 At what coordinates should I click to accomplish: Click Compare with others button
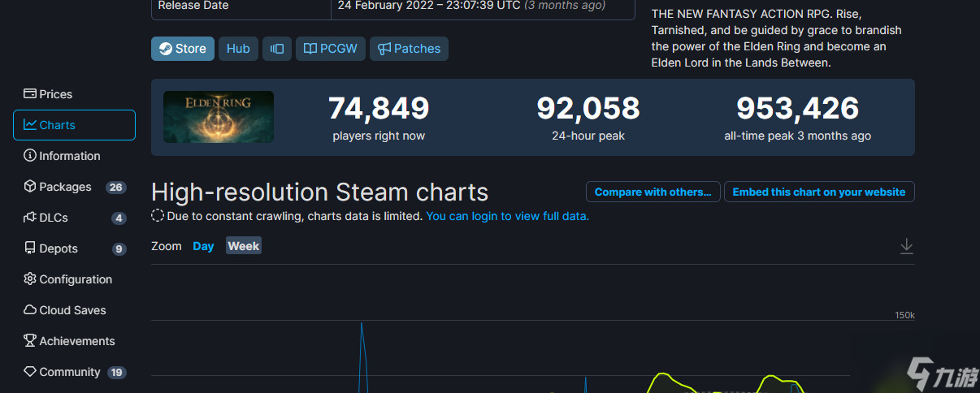pyautogui.click(x=653, y=192)
